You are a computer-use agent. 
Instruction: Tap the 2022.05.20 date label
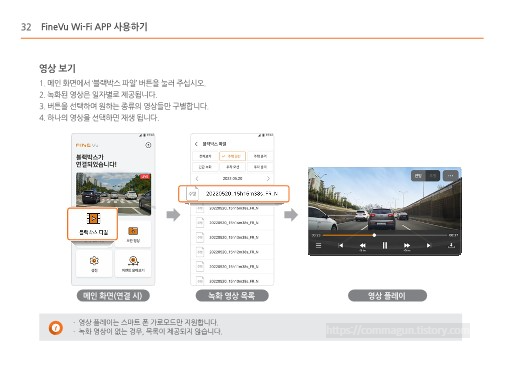point(232,179)
